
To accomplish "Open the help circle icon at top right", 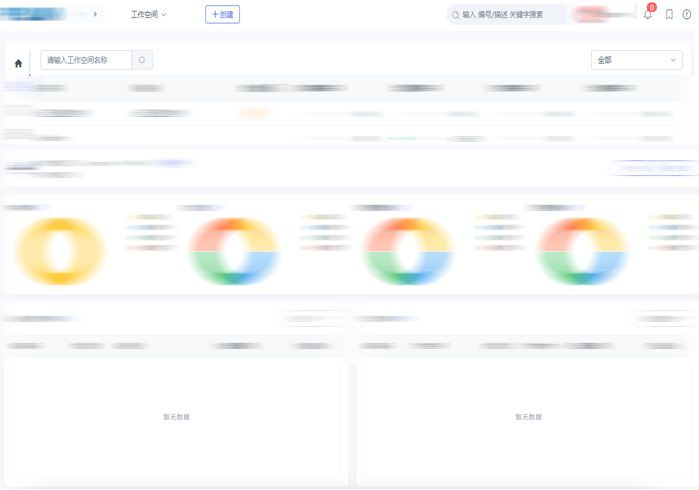I will pos(687,15).
